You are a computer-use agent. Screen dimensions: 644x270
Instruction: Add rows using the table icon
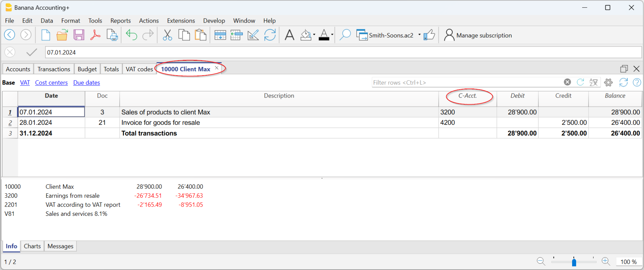[x=220, y=35]
